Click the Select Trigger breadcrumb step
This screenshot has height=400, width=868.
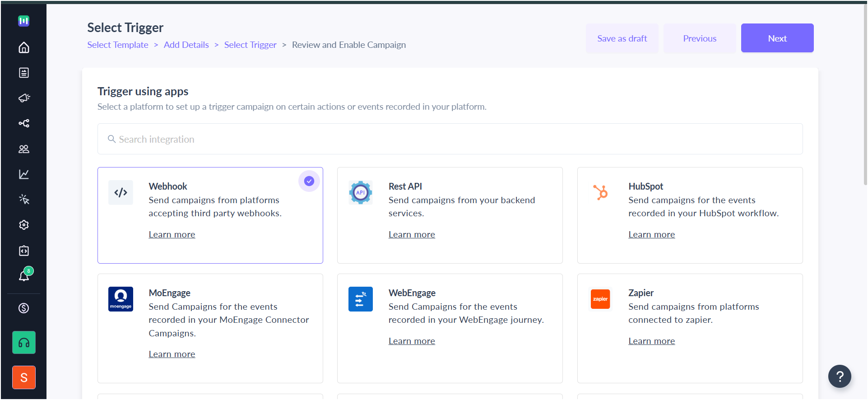251,45
